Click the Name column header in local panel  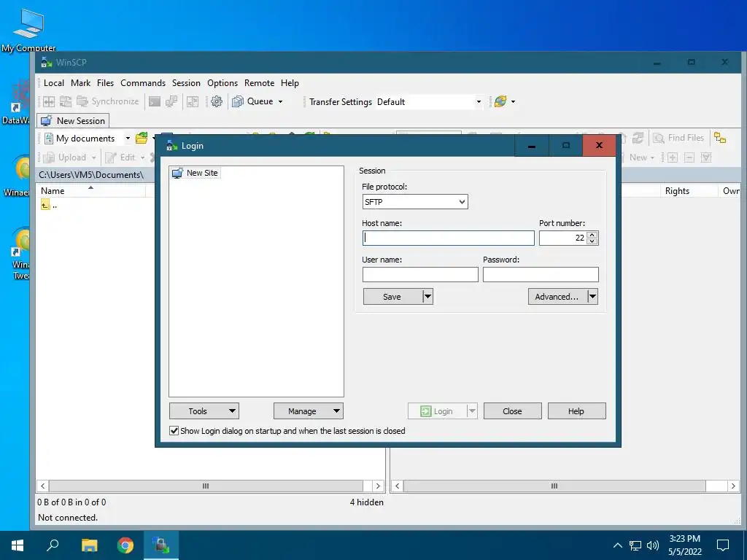pos(90,191)
